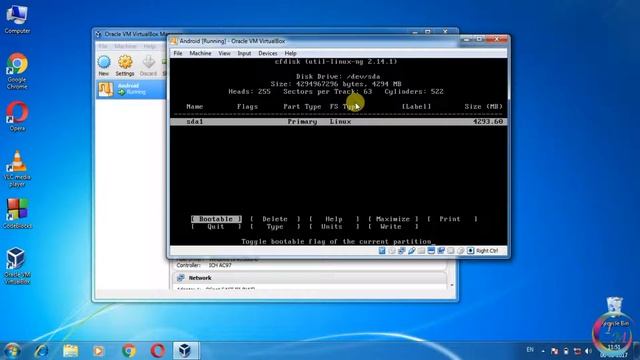Image resolution: width=640 pixels, height=360 pixels.
Task: Click the Opera icon in the taskbar
Action: 158,351
